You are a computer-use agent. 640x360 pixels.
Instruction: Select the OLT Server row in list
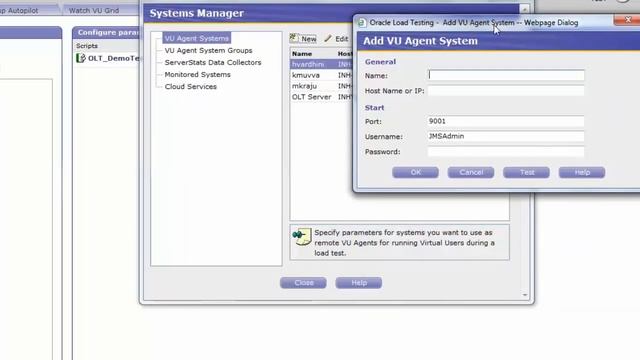tap(321, 97)
